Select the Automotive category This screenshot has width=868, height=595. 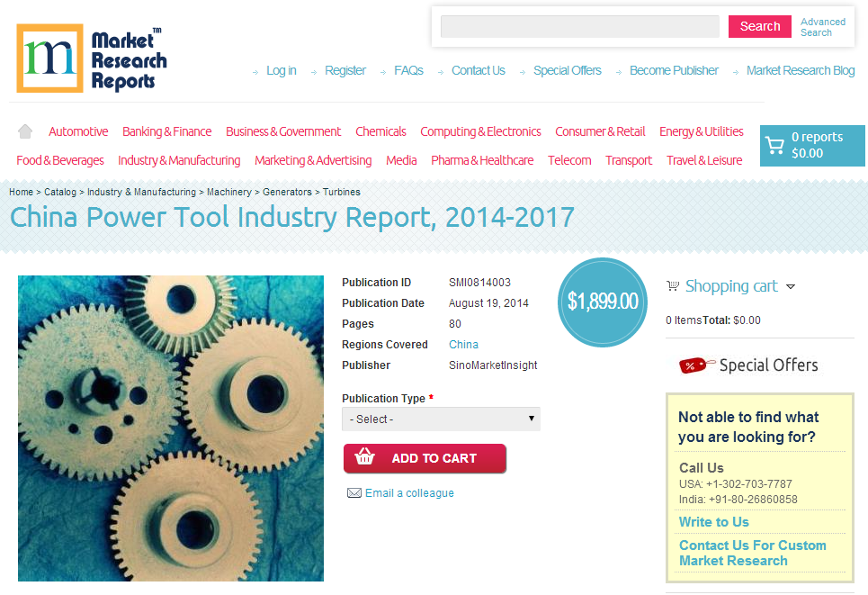[x=78, y=131]
